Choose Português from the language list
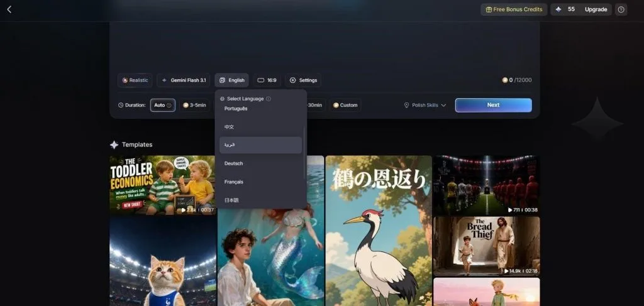 (x=260, y=109)
